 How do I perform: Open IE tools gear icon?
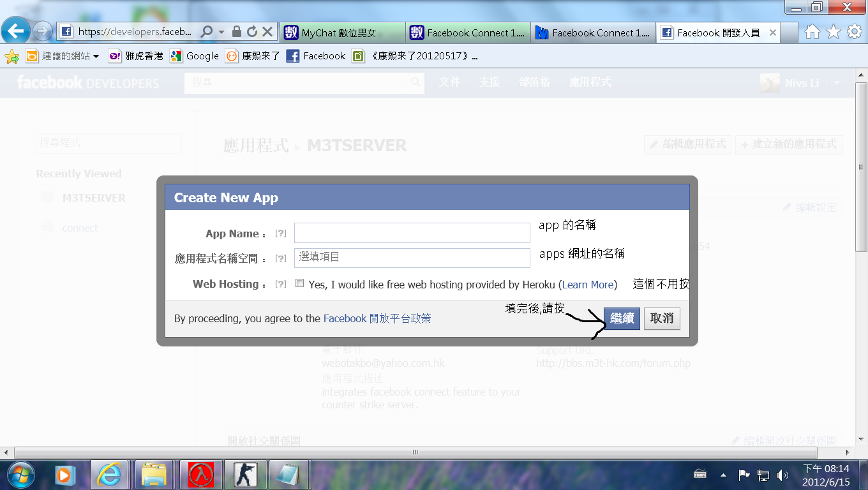point(854,32)
